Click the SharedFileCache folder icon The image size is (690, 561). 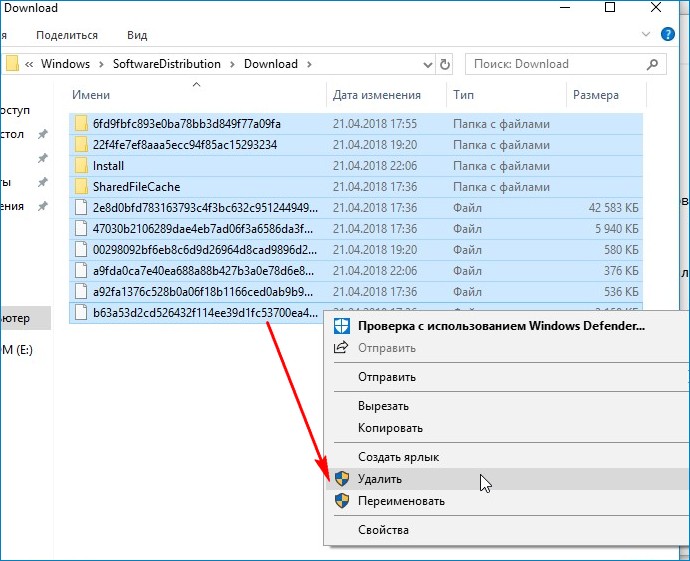tap(81, 186)
